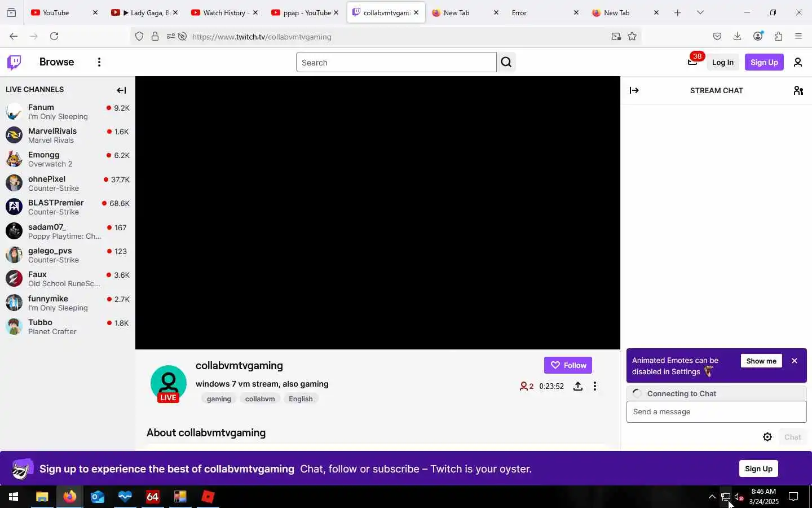The height and width of the screenshot is (508, 812).
Task: Click the Twitch search field
Action: (x=396, y=62)
